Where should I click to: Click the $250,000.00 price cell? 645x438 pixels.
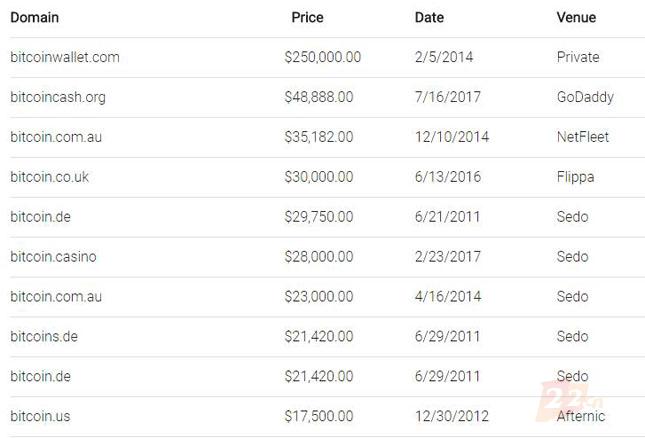[322, 57]
